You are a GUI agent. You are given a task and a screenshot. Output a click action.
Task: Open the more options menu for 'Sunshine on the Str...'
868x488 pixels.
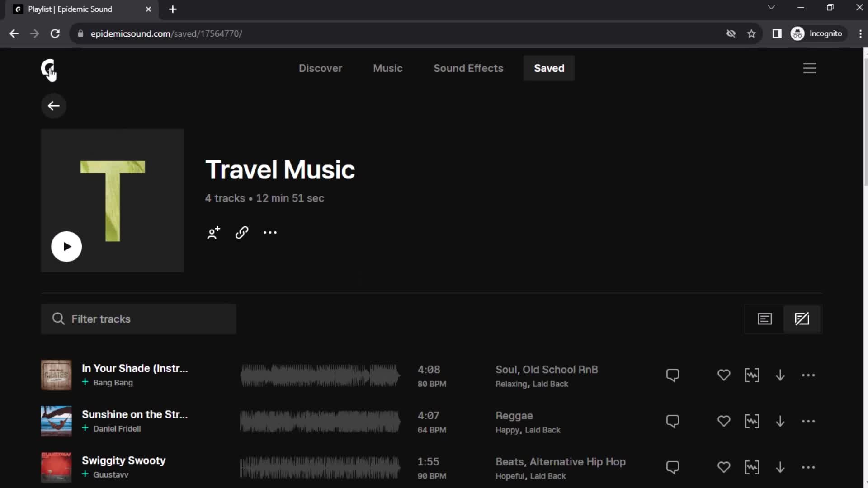tap(808, 421)
